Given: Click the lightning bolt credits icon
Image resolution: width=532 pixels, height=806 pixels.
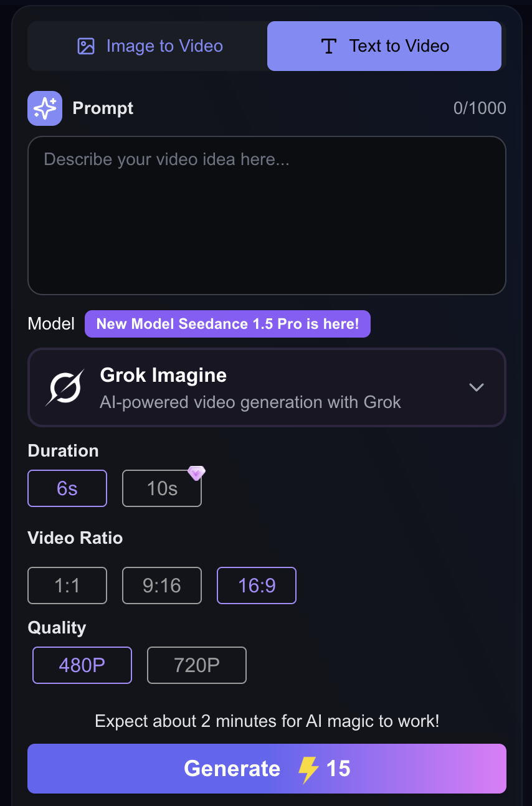Looking at the screenshot, I should 308,769.
